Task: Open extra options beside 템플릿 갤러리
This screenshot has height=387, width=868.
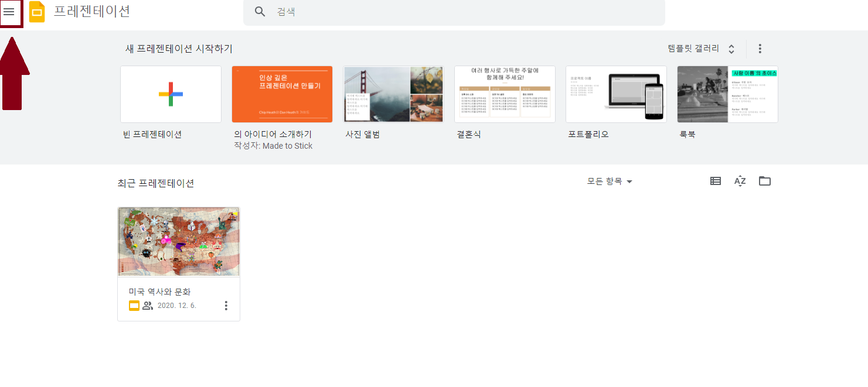Action: [759, 49]
